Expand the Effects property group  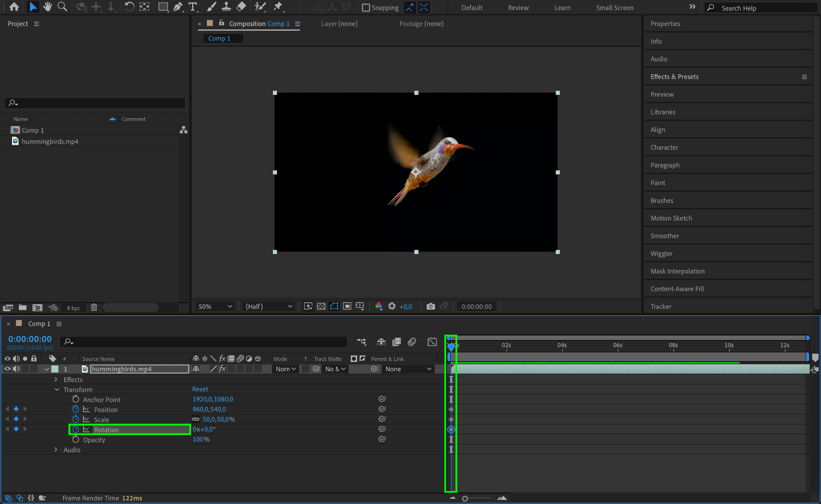tap(56, 379)
